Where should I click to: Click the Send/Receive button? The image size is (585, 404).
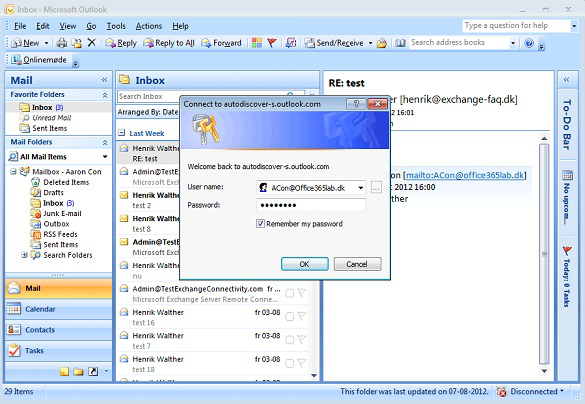pyautogui.click(x=334, y=43)
